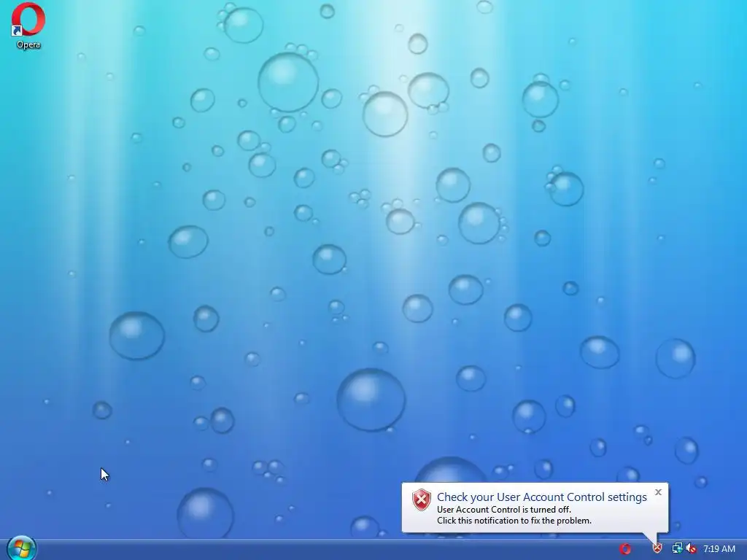The height and width of the screenshot is (560, 747).
Task: Open the Opera desktop shortcut
Action: [28, 26]
